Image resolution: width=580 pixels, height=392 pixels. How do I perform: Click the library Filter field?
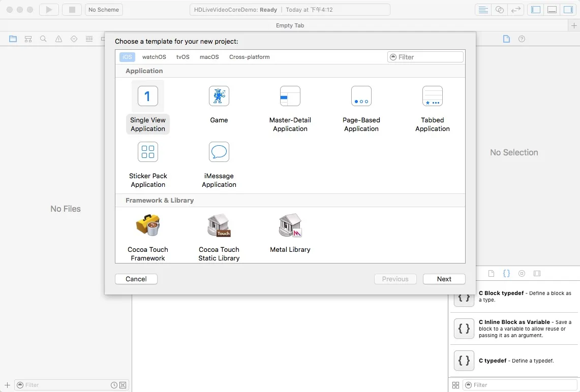click(520, 385)
